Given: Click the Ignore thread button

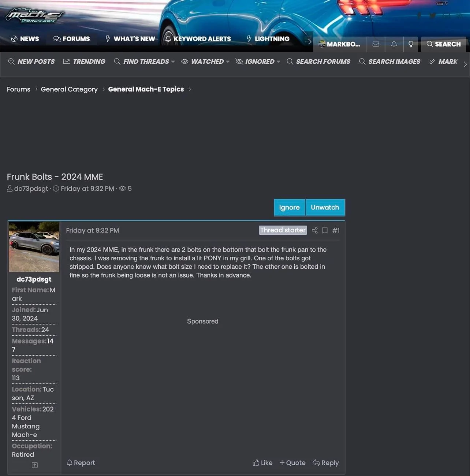Looking at the screenshot, I should [290, 208].
